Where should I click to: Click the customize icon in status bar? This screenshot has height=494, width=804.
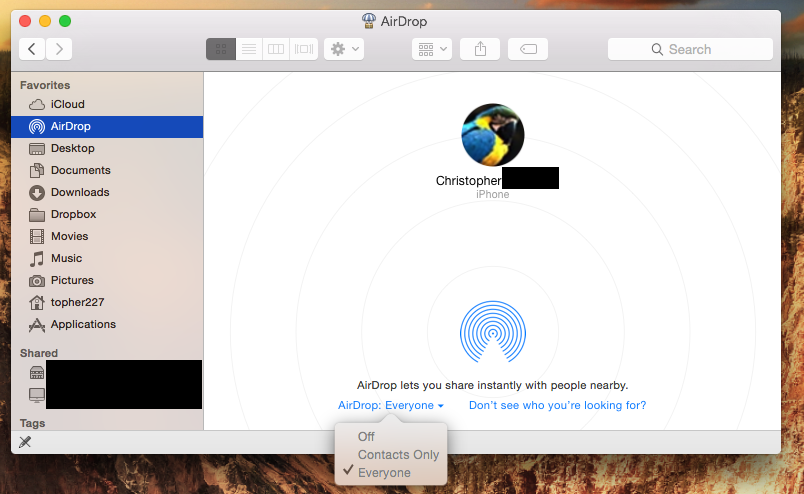pos(25,442)
